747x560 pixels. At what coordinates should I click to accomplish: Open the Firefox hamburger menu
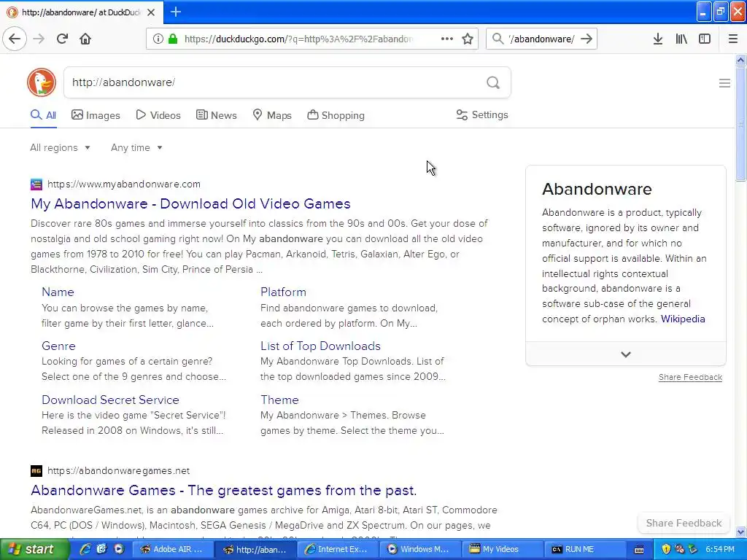(732, 39)
